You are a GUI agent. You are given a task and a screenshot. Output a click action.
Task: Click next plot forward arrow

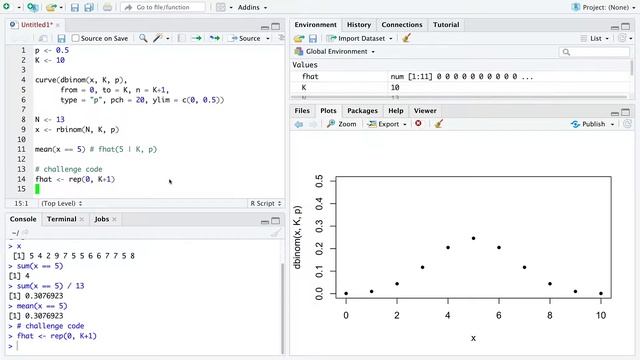tap(313, 124)
